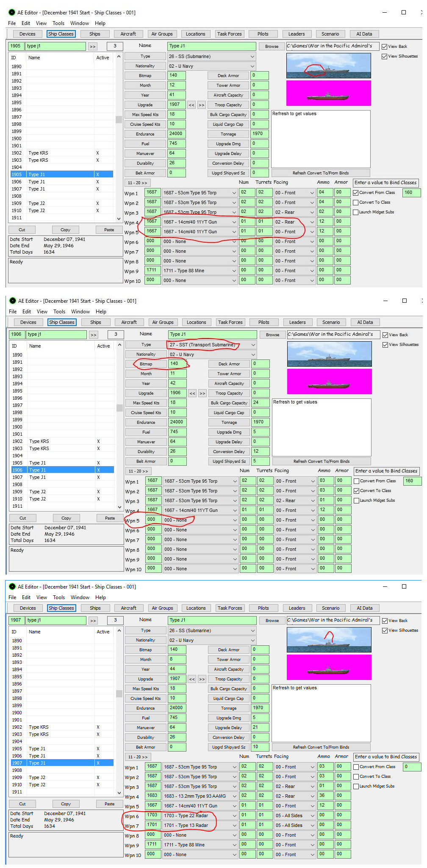Open File menu in top window

12,23
